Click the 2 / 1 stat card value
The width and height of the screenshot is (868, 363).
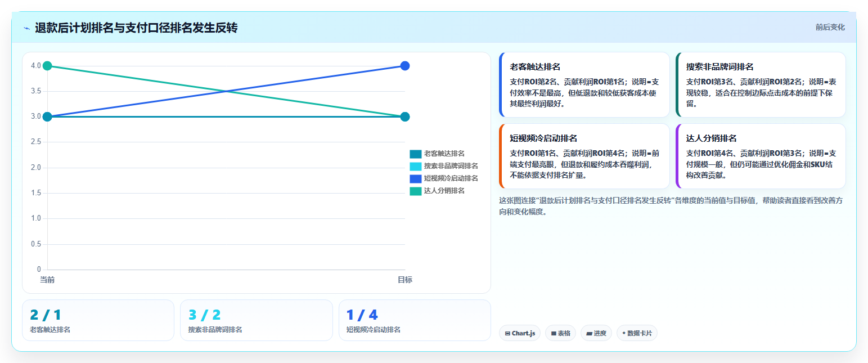[x=46, y=315]
